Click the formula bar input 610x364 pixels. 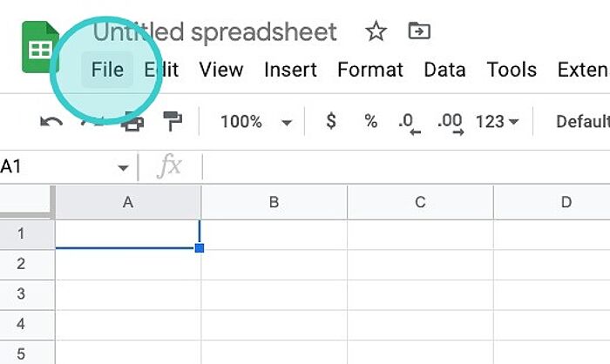406,167
